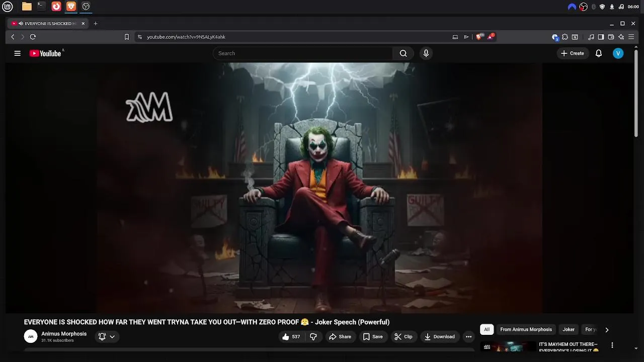Click the Animus Morphosis channel avatar
The height and width of the screenshot is (362, 644).
click(31, 336)
